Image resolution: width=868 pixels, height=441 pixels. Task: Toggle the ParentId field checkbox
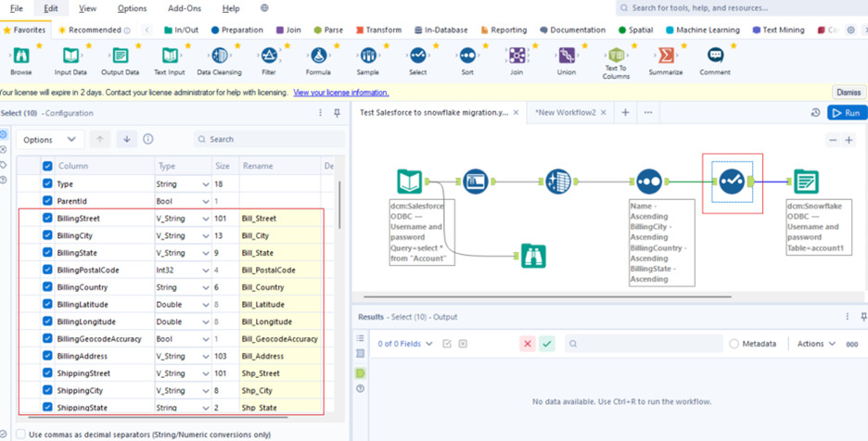click(x=47, y=201)
